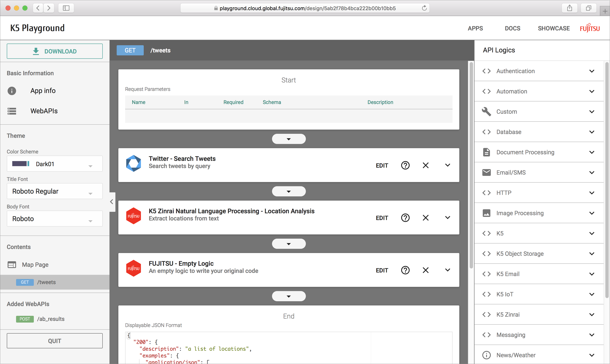This screenshot has width=610, height=364.
Task: Click the Database code brackets icon
Action: (x=486, y=132)
